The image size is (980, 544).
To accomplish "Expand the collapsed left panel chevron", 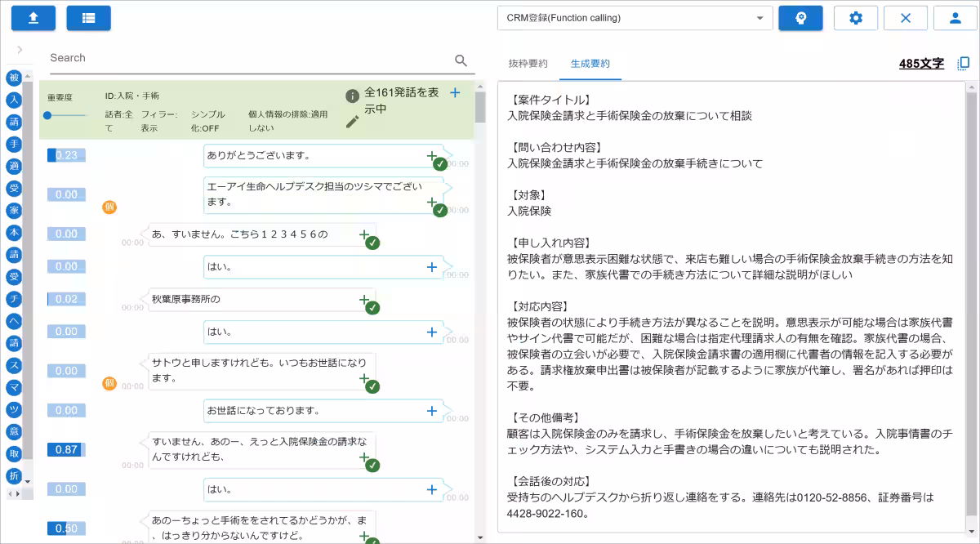I will [19, 47].
